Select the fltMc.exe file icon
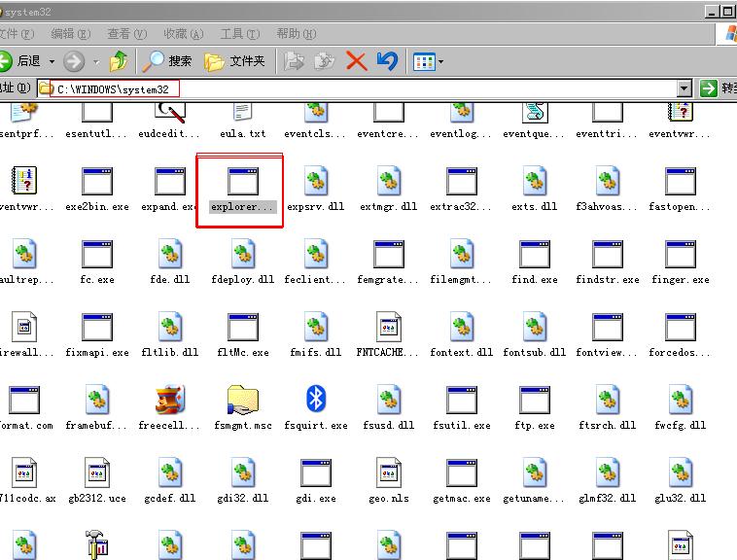Viewport: 737px width, 560px height. pos(243,327)
